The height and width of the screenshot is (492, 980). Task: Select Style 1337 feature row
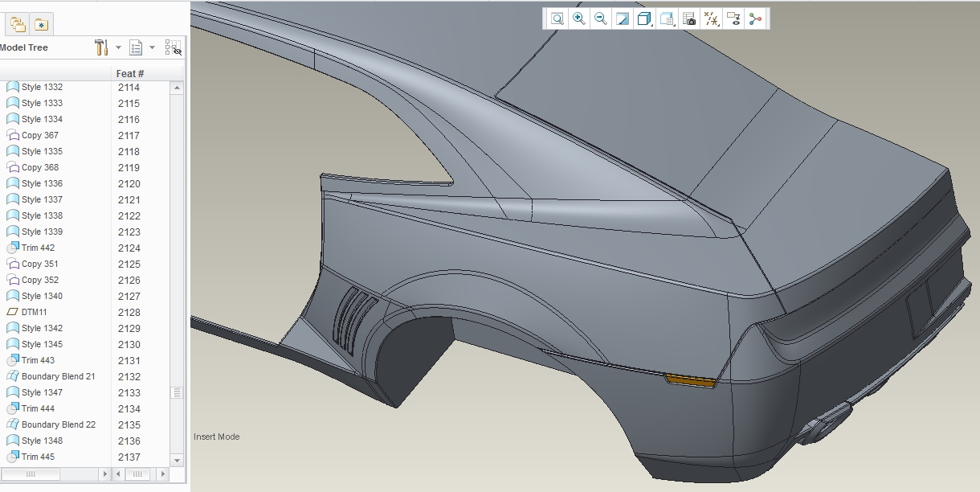pyautogui.click(x=34, y=199)
